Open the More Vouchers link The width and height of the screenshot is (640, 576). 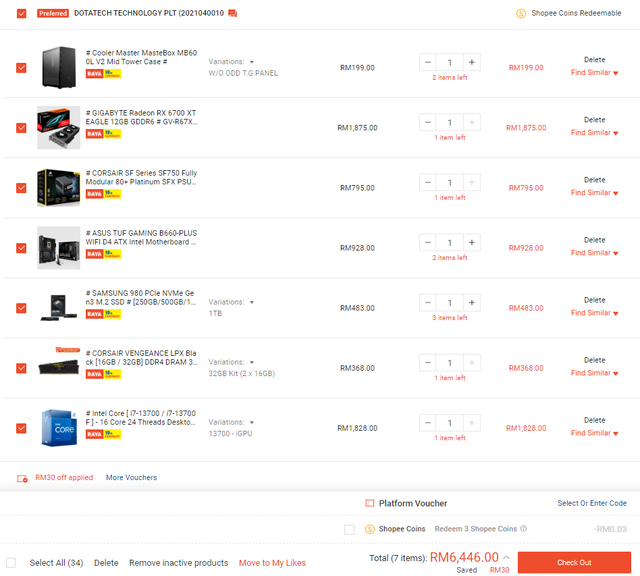(x=131, y=478)
